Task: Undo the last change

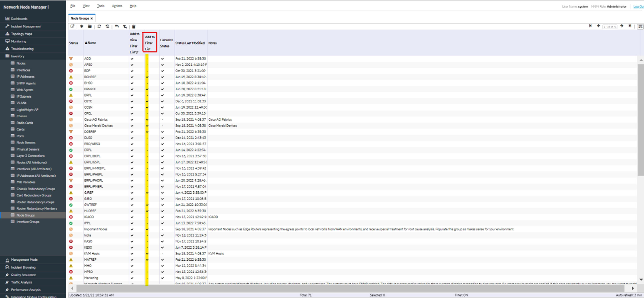Action: coord(117,26)
